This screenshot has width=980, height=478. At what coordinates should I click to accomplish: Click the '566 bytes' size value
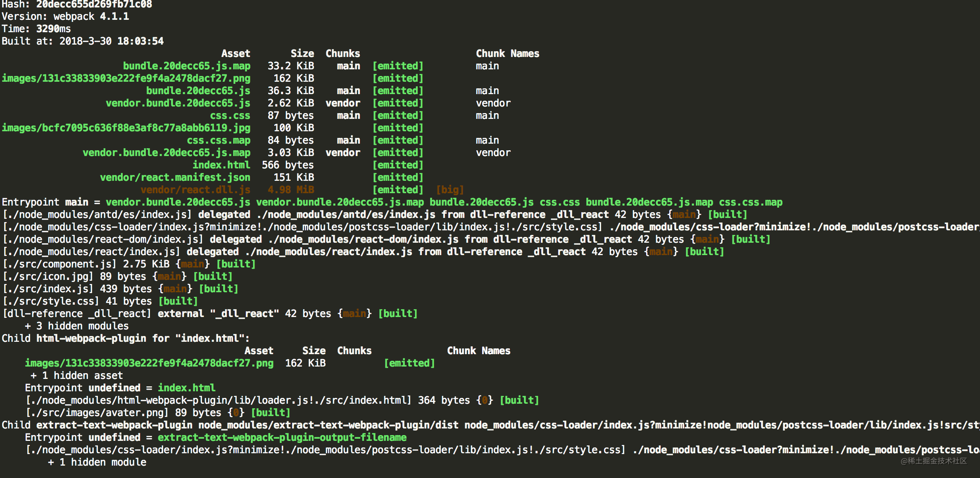[x=288, y=165]
